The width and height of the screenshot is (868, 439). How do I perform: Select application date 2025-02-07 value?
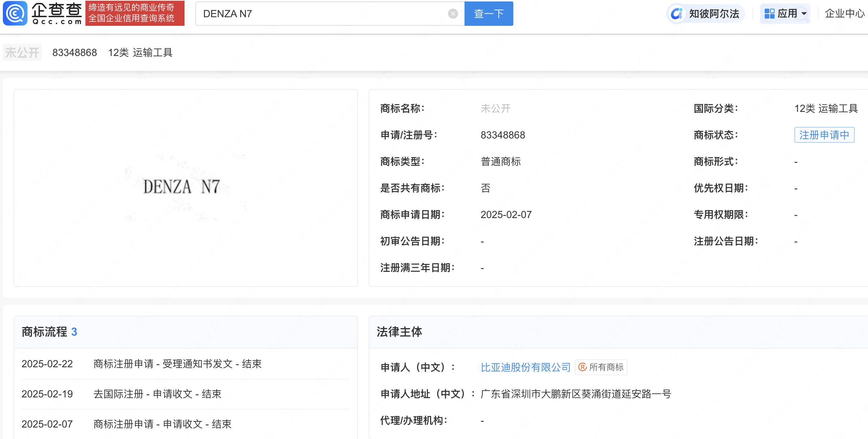(x=506, y=214)
